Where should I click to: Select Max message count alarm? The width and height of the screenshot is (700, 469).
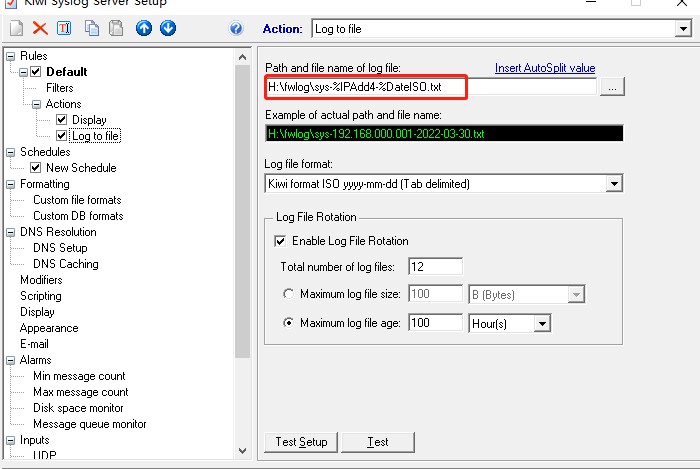80,392
